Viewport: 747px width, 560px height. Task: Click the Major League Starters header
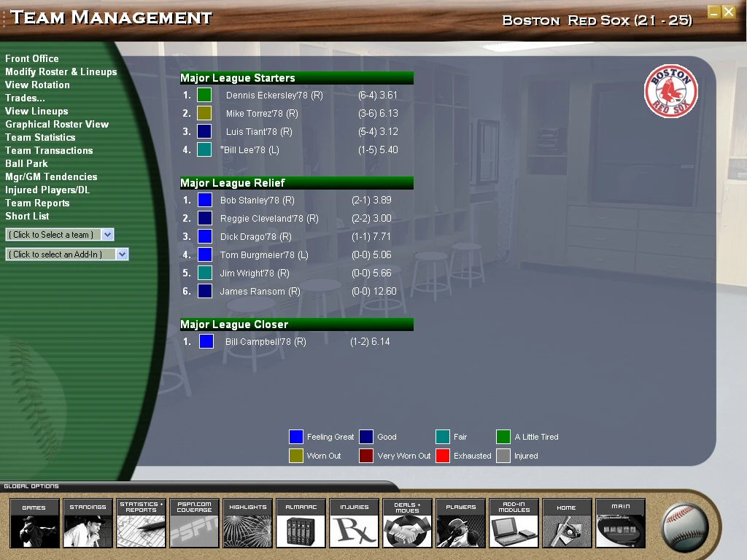(297, 78)
